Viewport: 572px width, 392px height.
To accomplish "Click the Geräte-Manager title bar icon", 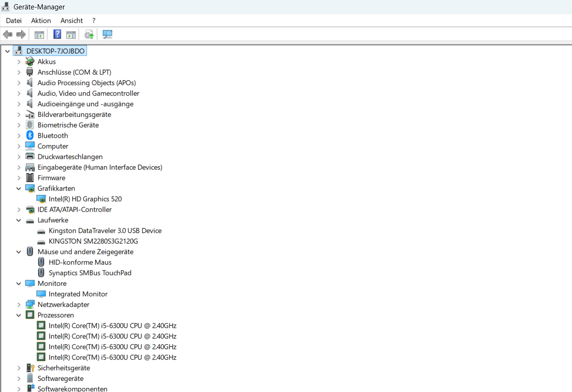I will coord(6,7).
